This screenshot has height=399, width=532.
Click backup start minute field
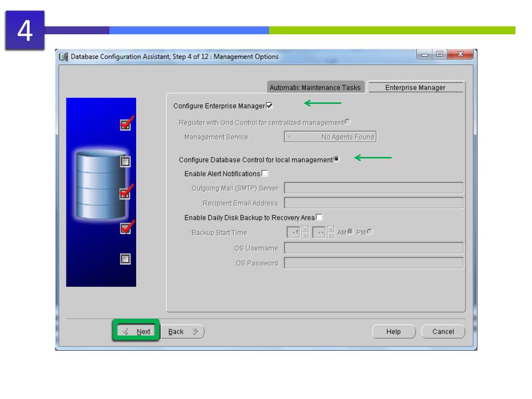coord(319,232)
